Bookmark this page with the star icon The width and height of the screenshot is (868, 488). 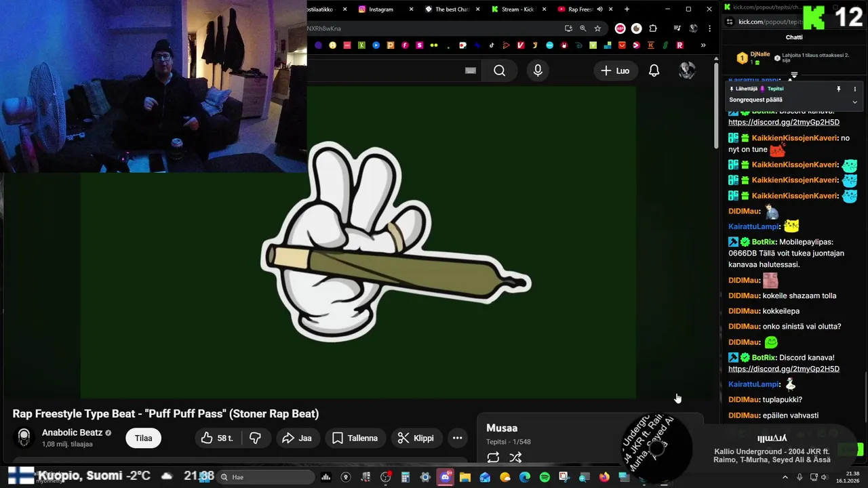[x=597, y=28]
